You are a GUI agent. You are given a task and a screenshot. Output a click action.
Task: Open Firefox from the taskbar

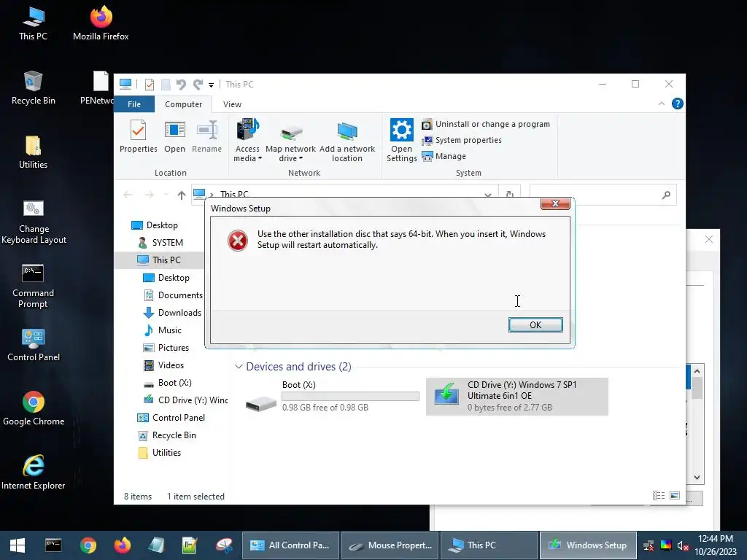tap(123, 545)
